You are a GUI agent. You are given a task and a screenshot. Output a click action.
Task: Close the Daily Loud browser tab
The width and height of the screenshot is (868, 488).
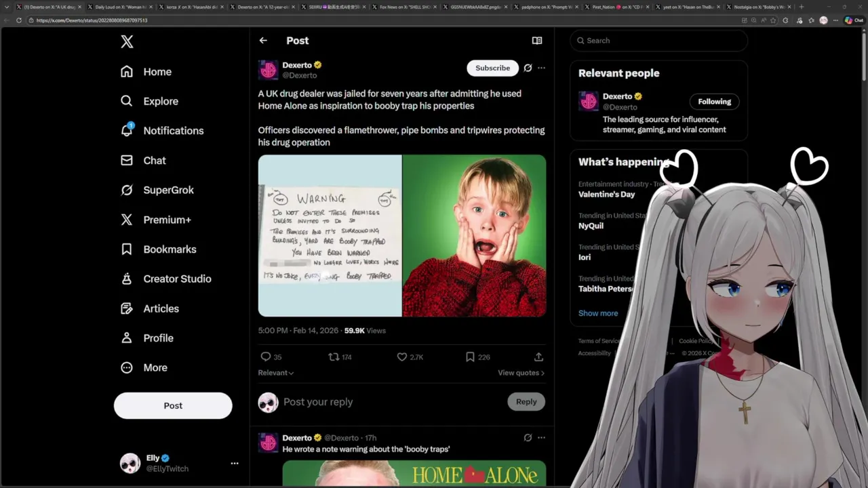(151, 7)
